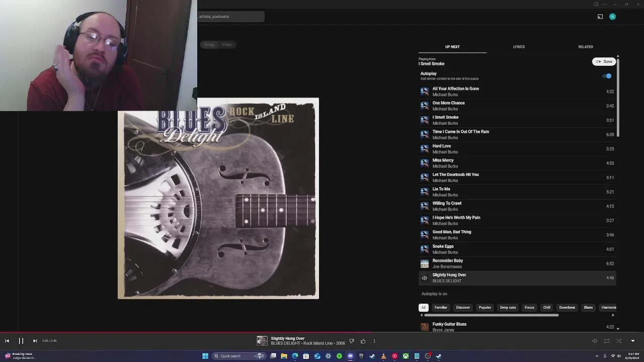
Task: Switch to Song mode
Action: click(x=209, y=45)
